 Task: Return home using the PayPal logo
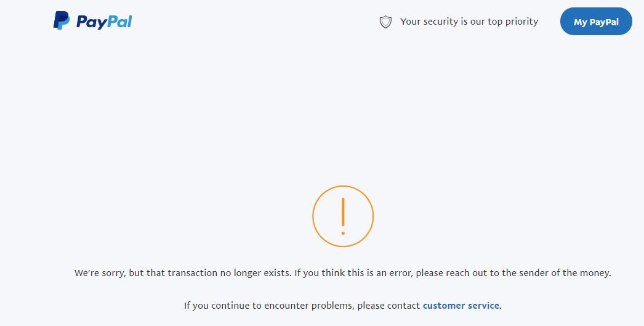pyautogui.click(x=93, y=20)
